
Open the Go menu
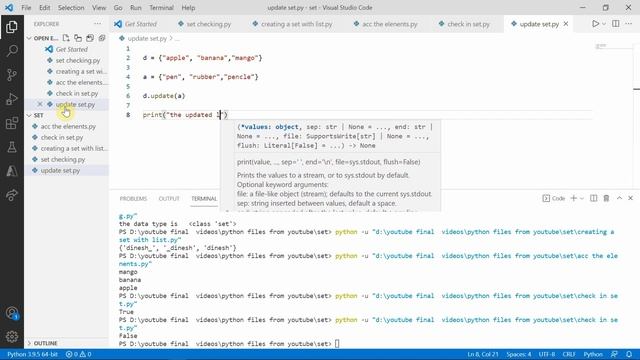coord(118,7)
